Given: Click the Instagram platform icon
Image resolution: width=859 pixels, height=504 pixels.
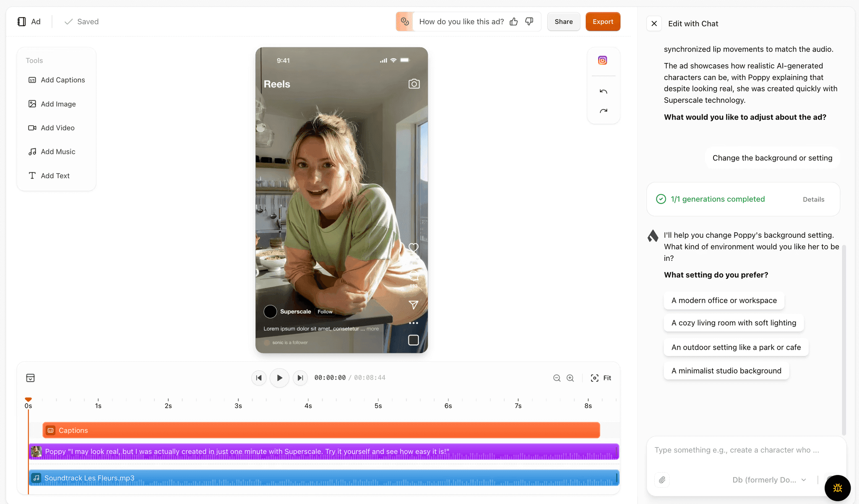Looking at the screenshot, I should 603,60.
